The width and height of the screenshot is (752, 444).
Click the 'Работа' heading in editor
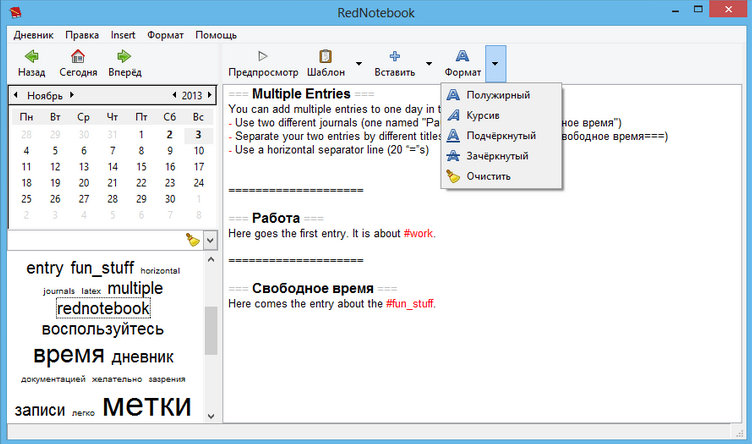(x=276, y=218)
